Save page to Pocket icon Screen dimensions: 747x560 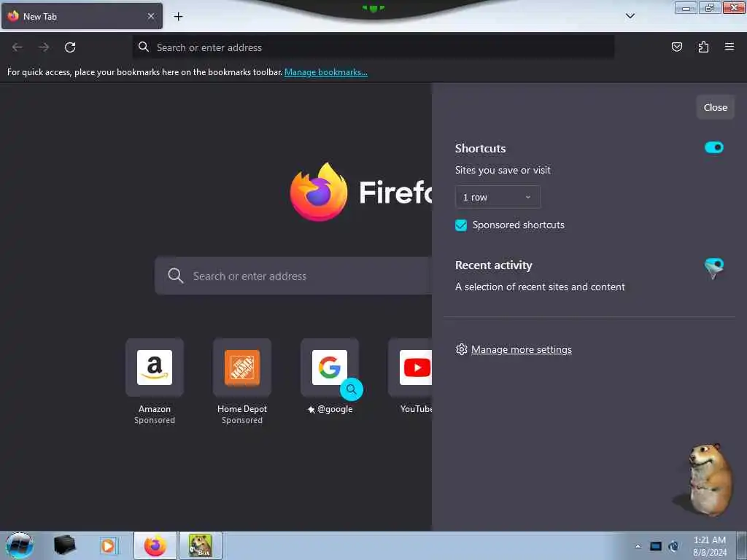[676, 47]
